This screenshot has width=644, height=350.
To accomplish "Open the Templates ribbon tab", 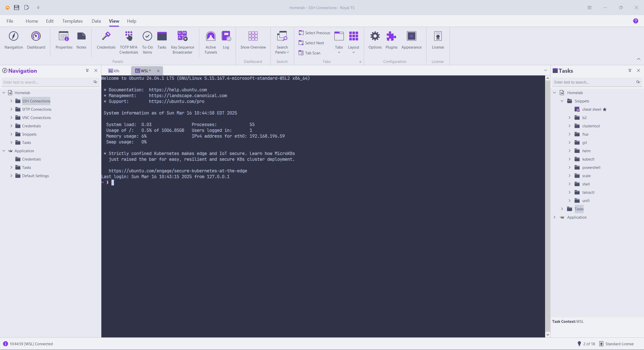I will click(x=72, y=21).
